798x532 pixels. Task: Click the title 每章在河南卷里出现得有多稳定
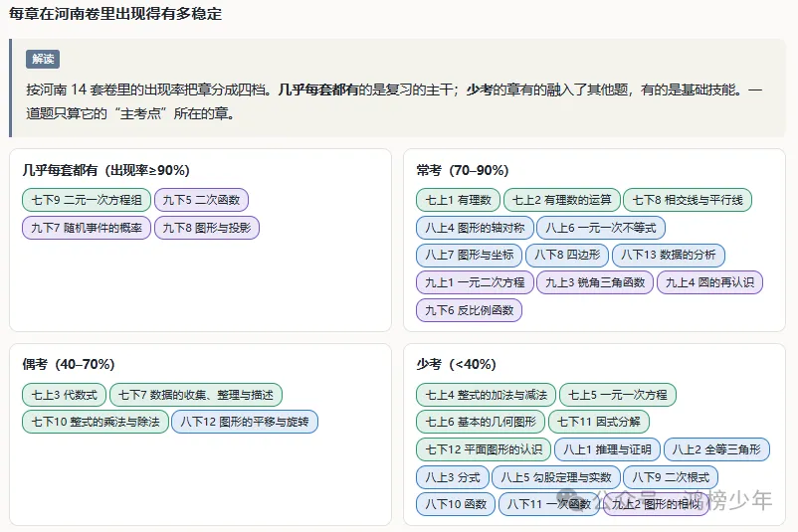[115, 14]
